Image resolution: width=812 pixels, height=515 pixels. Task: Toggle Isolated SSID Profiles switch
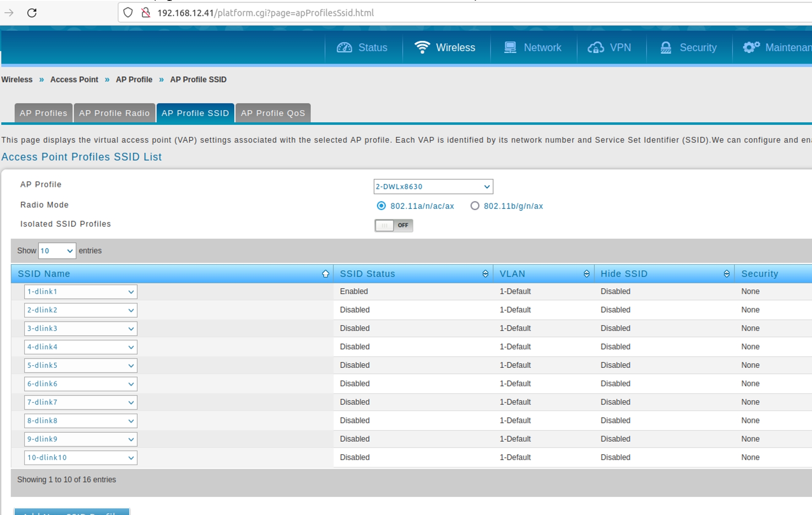tap(393, 225)
